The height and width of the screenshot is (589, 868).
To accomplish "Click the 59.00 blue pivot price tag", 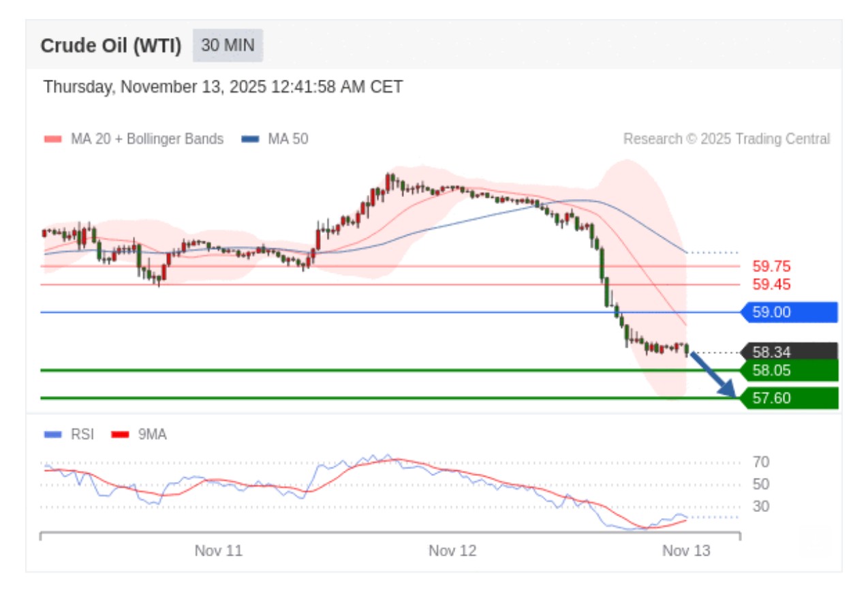I will [790, 312].
